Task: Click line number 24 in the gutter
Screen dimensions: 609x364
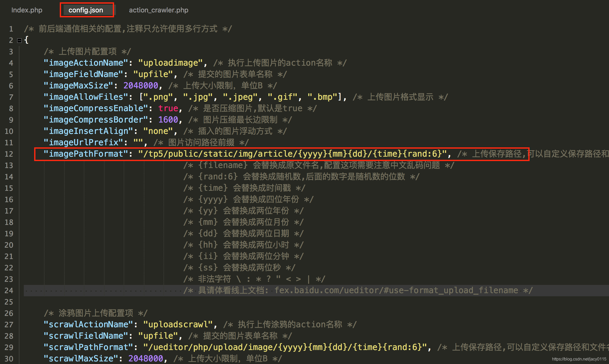Action: pos(9,290)
